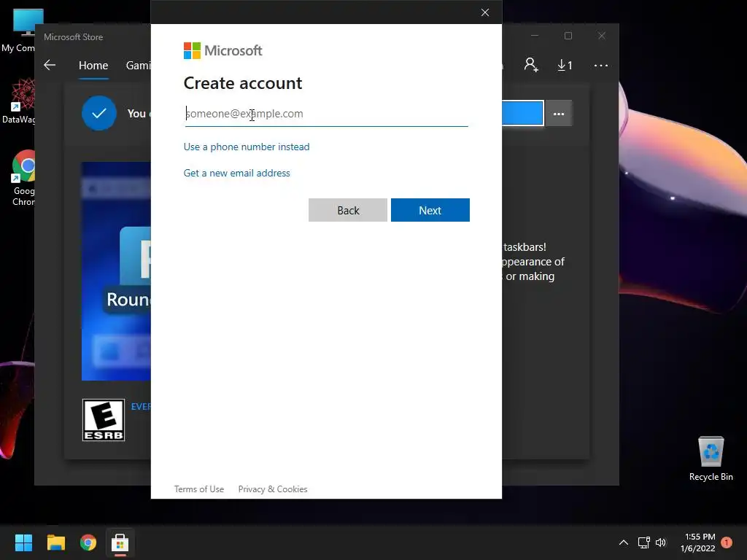
Task: Click the volume speaker tray icon
Action: pyautogui.click(x=661, y=542)
